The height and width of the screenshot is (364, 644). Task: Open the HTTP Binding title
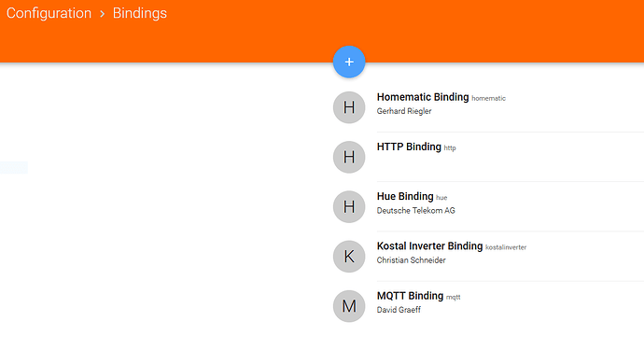409,147
